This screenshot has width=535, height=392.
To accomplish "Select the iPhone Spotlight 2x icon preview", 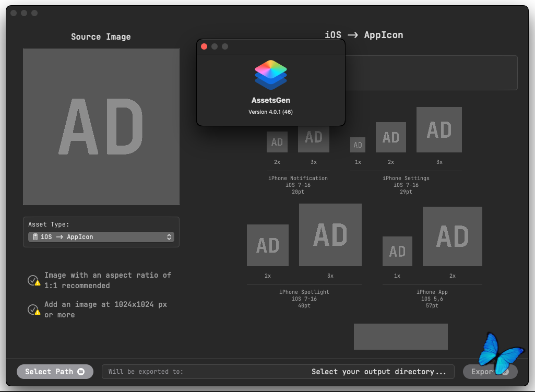I will tap(268, 245).
